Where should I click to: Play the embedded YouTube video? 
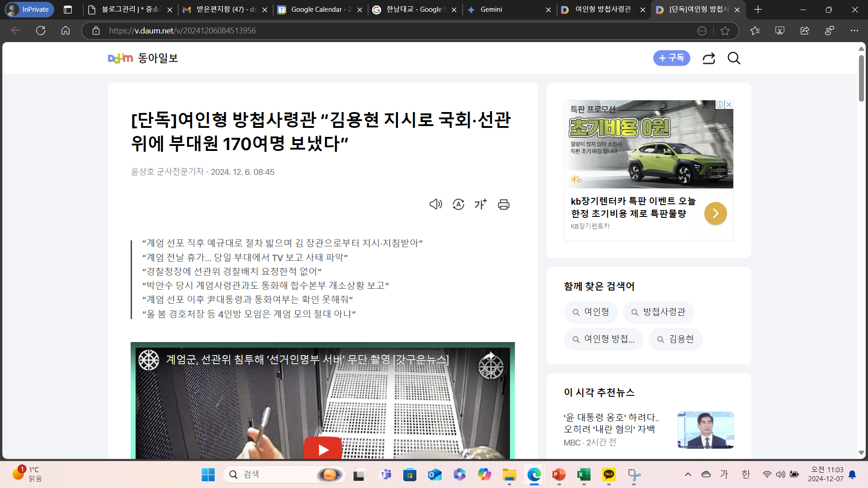[x=323, y=449]
